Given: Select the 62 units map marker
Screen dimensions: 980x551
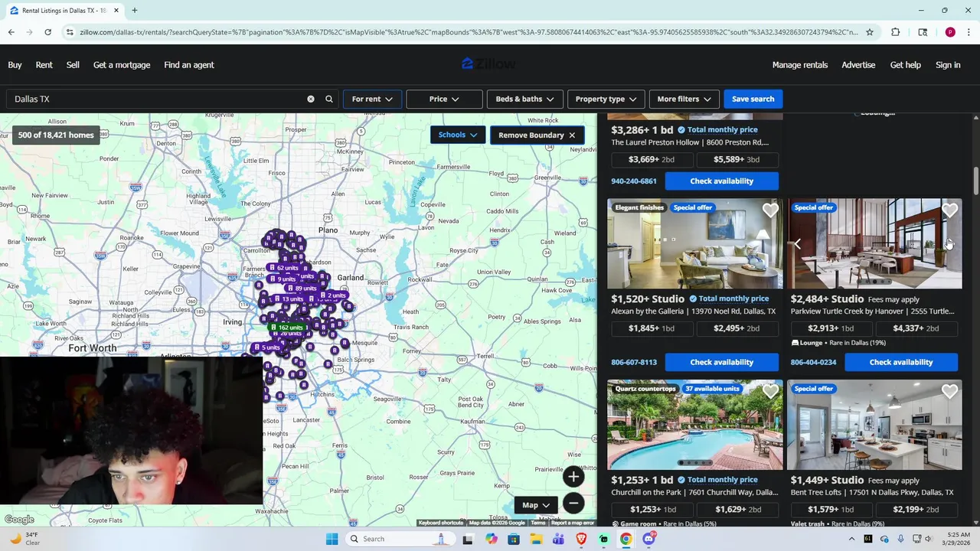Looking at the screenshot, I should [283, 268].
